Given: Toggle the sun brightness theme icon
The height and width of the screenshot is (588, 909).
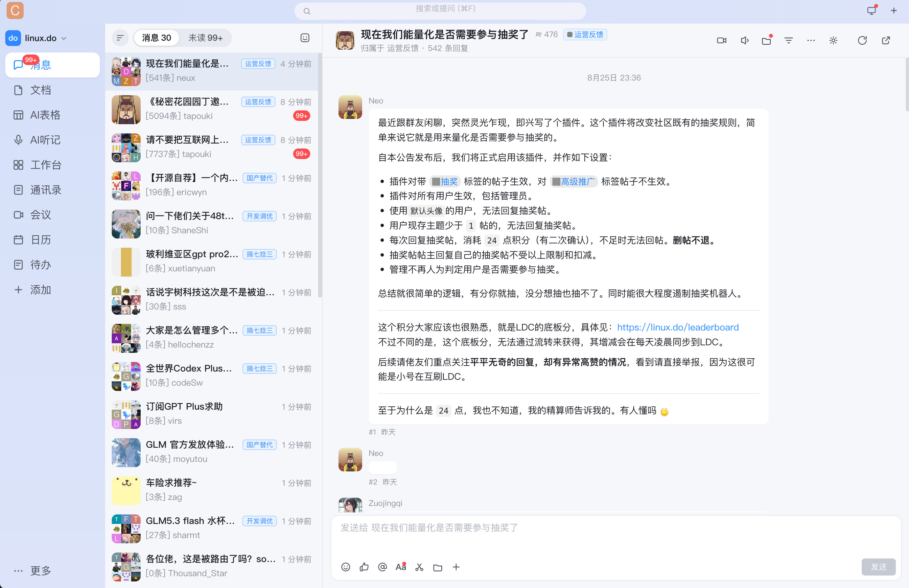Looking at the screenshot, I should pyautogui.click(x=833, y=40).
